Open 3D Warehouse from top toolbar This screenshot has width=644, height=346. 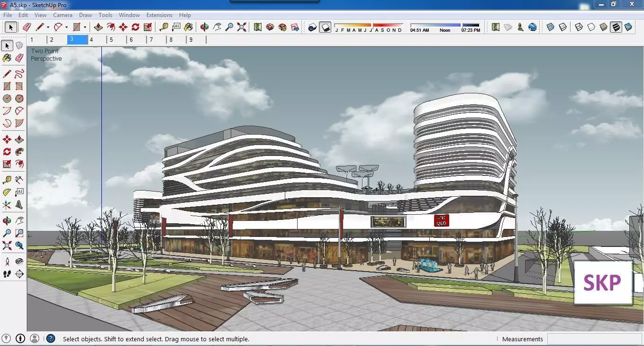(270, 27)
